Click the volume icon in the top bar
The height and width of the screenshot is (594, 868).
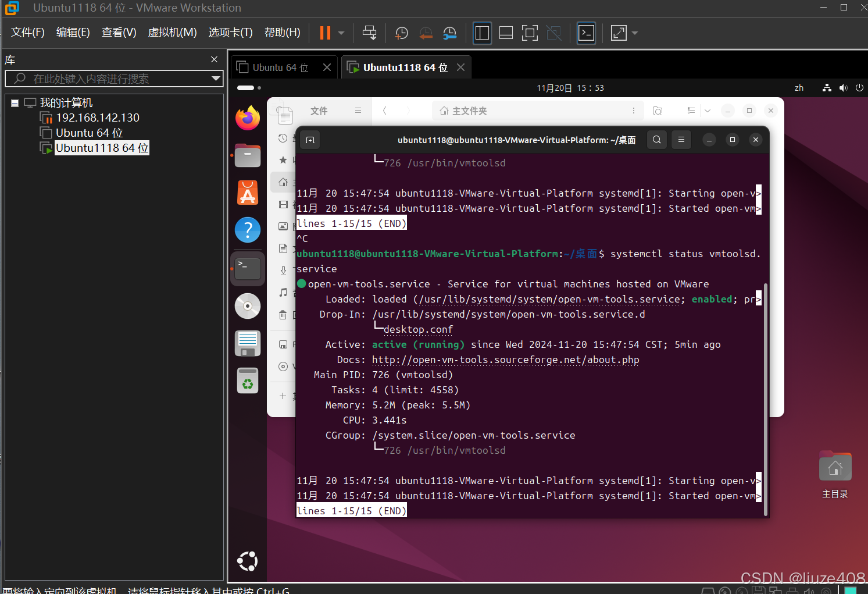pyautogui.click(x=843, y=88)
